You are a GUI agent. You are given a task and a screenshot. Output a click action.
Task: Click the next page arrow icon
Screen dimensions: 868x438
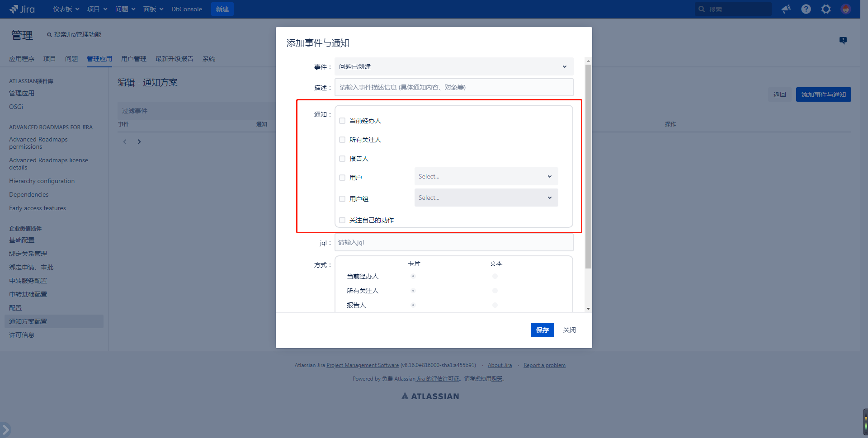139,142
